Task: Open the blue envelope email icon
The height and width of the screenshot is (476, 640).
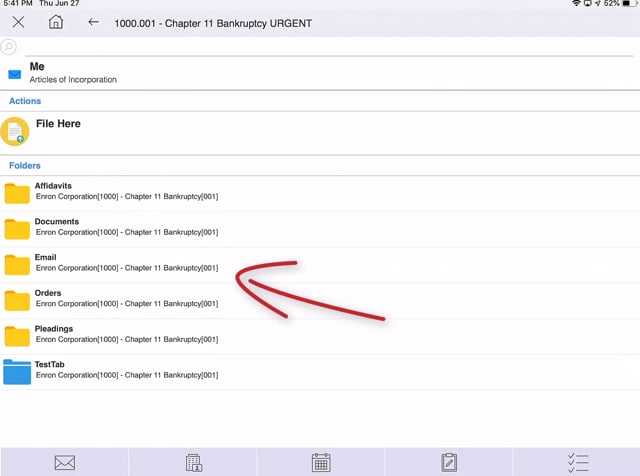Action: point(15,74)
